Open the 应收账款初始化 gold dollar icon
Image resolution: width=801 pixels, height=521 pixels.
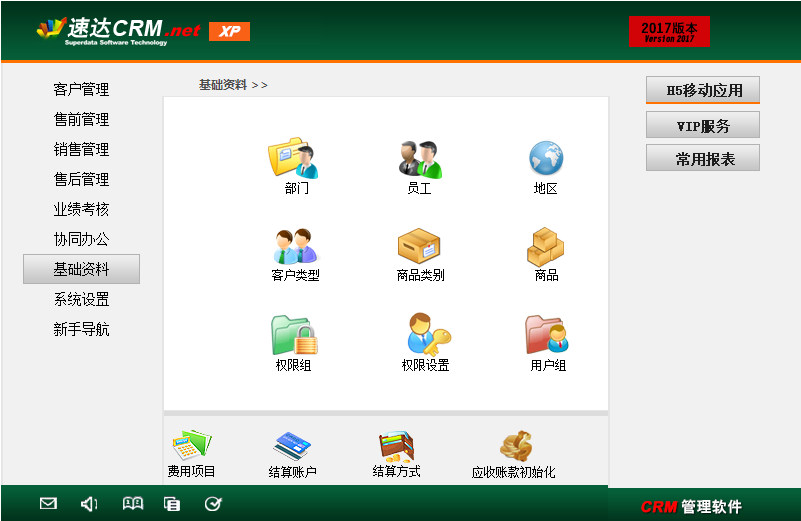click(516, 446)
